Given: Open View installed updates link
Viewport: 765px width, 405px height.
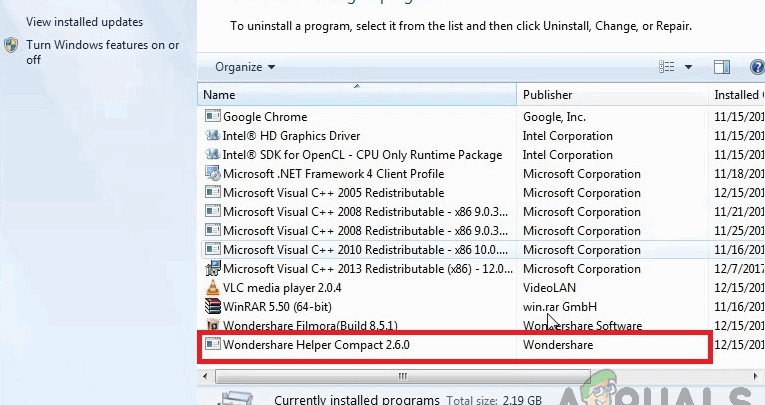Looking at the screenshot, I should [x=84, y=22].
